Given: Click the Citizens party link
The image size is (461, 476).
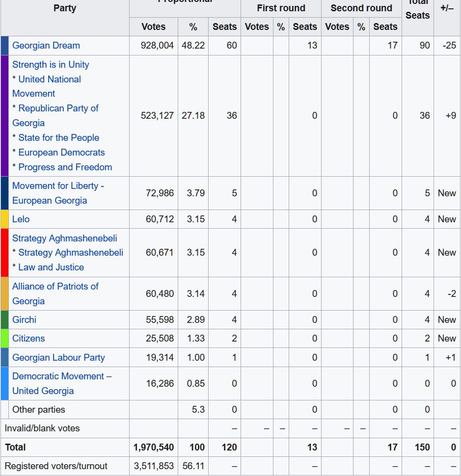Looking at the screenshot, I should click(28, 339).
